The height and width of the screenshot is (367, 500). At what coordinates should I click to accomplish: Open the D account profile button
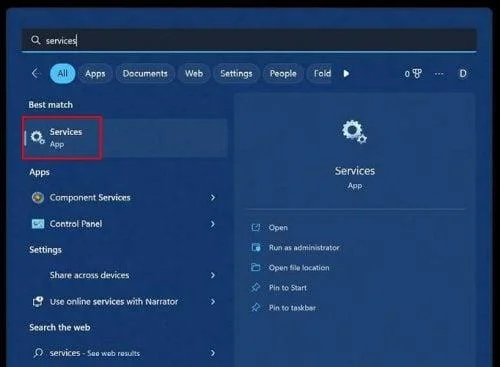point(463,73)
